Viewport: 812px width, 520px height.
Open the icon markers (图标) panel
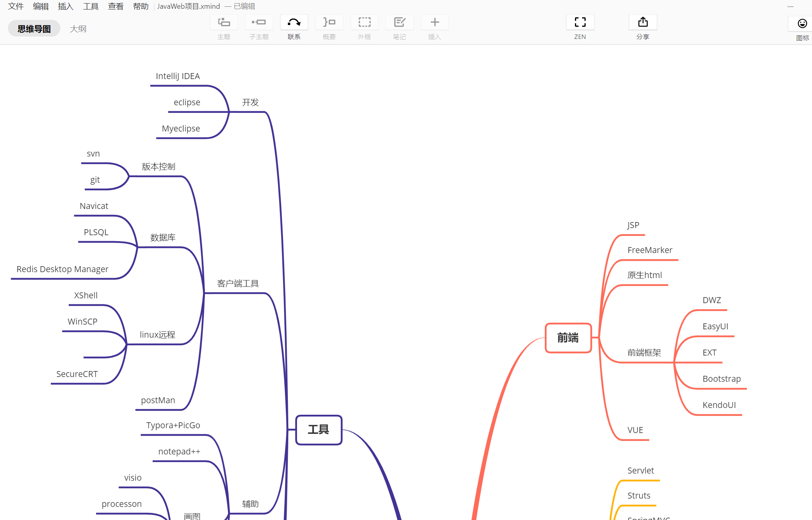pos(802,24)
